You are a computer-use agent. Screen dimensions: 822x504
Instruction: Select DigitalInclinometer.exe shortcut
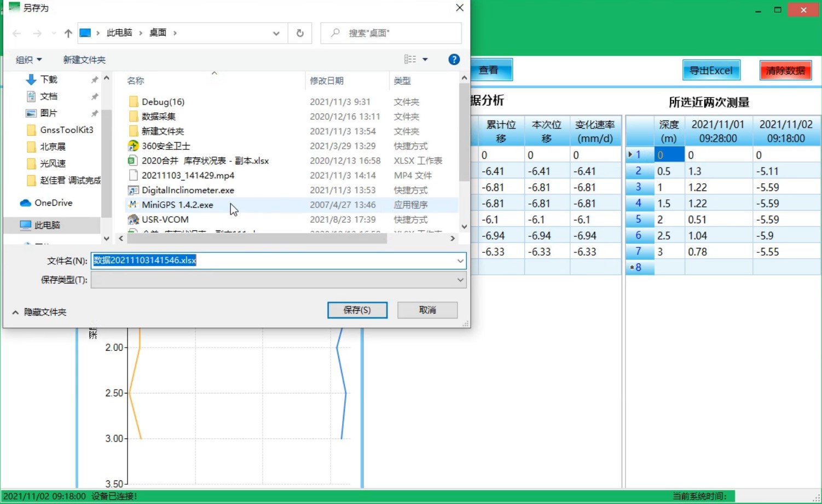click(187, 190)
